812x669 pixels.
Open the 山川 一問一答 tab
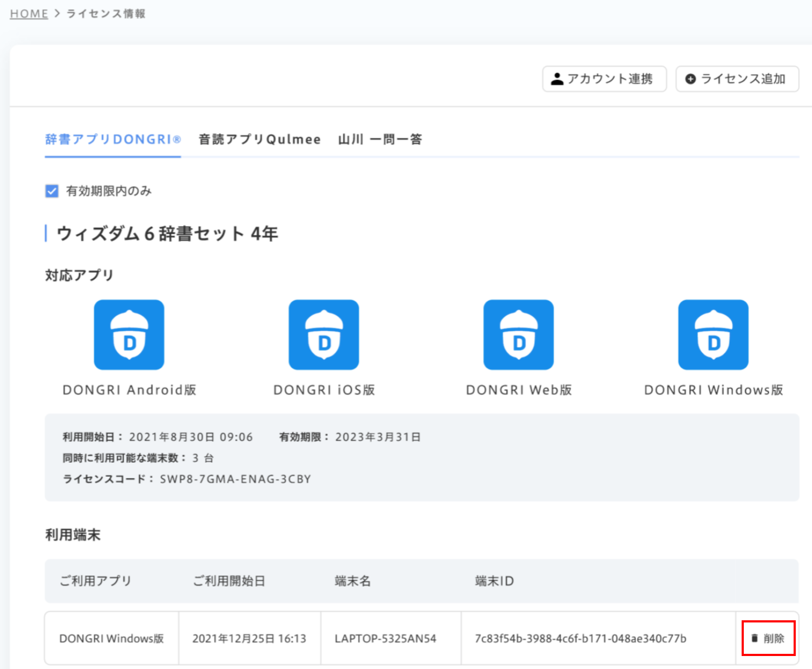point(380,140)
